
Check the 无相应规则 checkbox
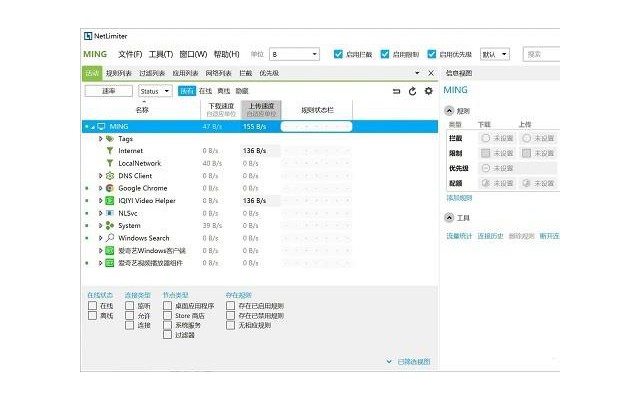coord(231,325)
